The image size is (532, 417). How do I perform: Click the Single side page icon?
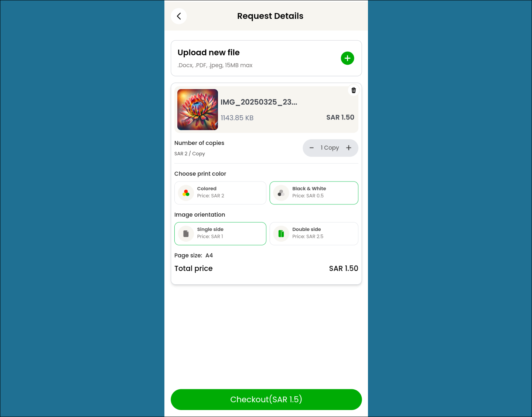[186, 234]
